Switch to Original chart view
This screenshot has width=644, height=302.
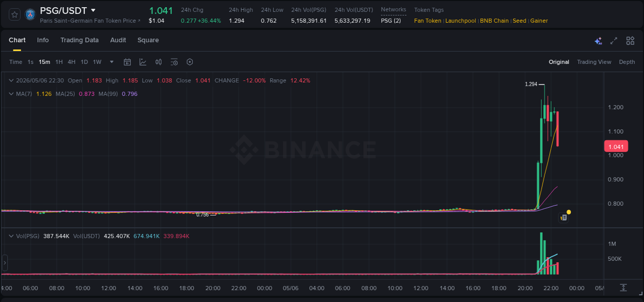tap(559, 62)
